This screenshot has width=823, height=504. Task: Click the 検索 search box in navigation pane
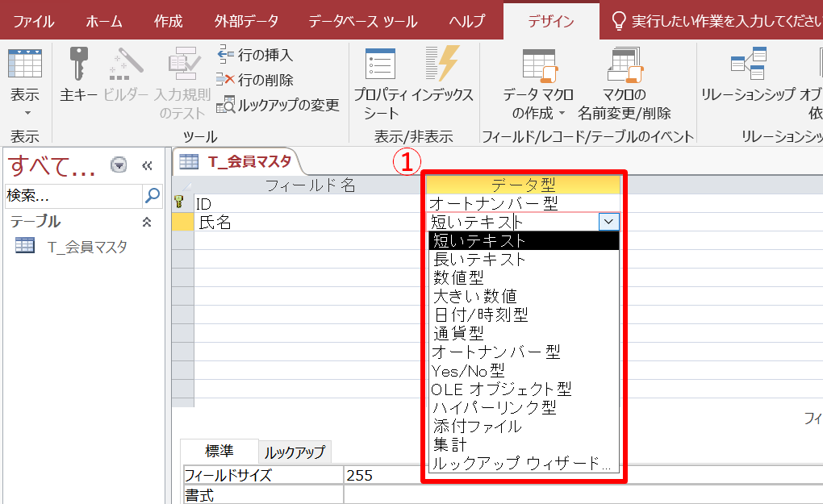[73, 195]
